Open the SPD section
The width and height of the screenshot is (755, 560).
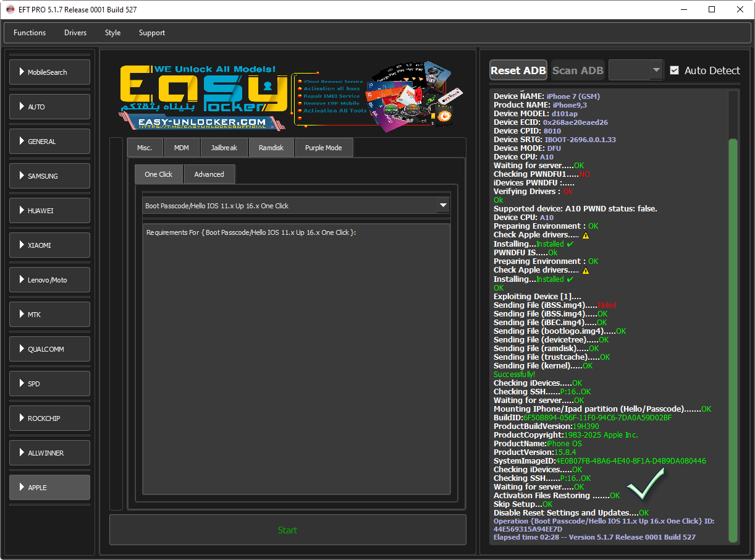click(x=50, y=384)
